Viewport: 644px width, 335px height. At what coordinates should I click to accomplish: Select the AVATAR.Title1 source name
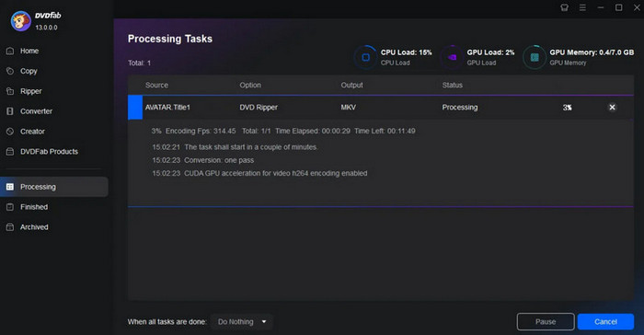pyautogui.click(x=167, y=108)
